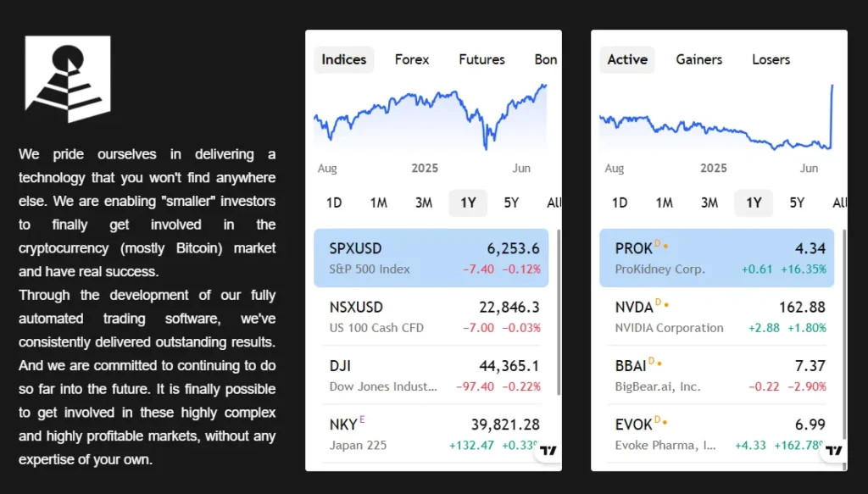
Task: Select the Gainers tab
Action: (x=698, y=59)
